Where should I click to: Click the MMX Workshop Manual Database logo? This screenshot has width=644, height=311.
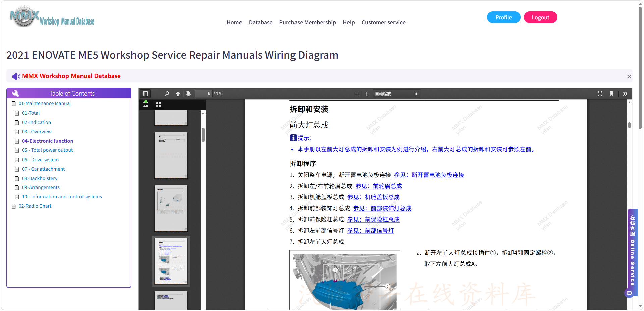(52, 17)
